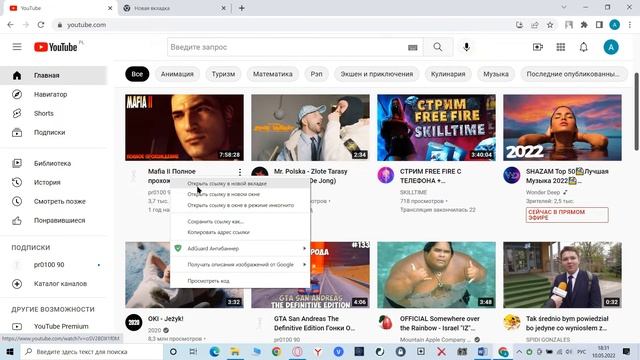Open the pr0100 90 subscription channel

(x=53, y=265)
